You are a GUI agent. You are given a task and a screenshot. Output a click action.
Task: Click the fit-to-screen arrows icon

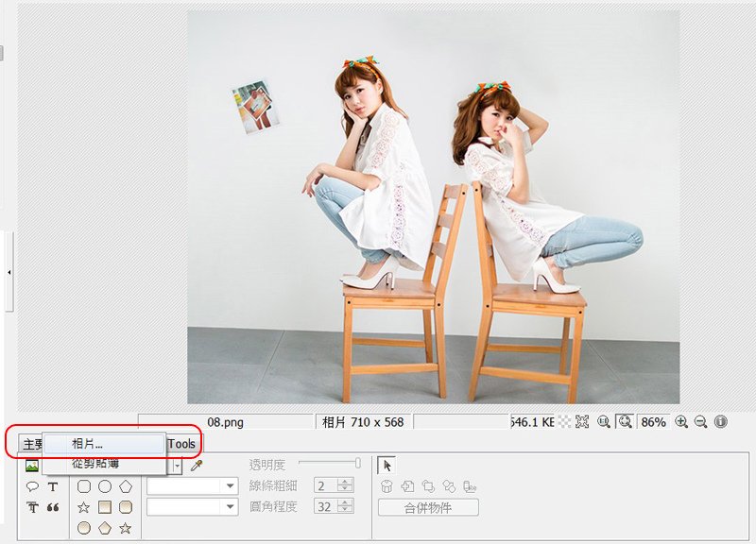tap(582, 422)
